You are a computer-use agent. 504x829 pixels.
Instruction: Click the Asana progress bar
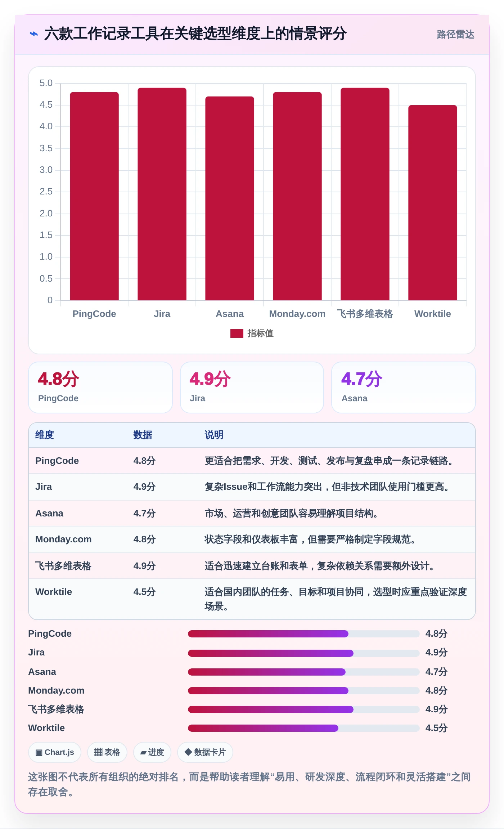tap(303, 672)
